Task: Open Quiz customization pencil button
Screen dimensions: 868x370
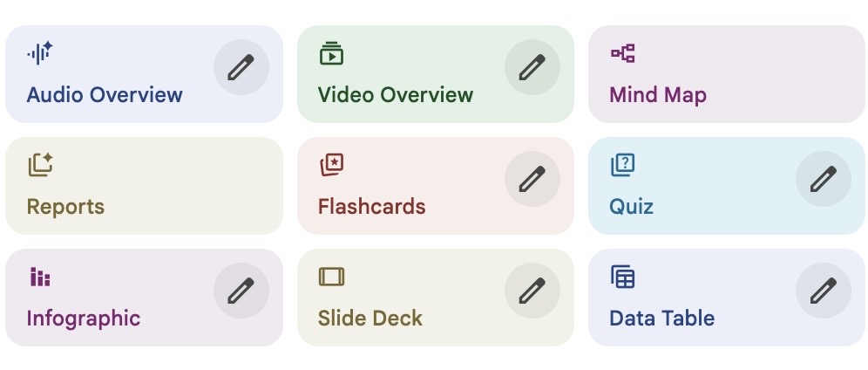Action: [x=823, y=179]
